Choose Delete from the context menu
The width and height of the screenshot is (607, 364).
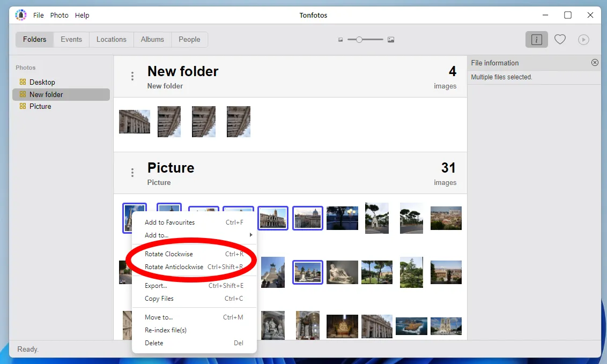pyautogui.click(x=154, y=343)
